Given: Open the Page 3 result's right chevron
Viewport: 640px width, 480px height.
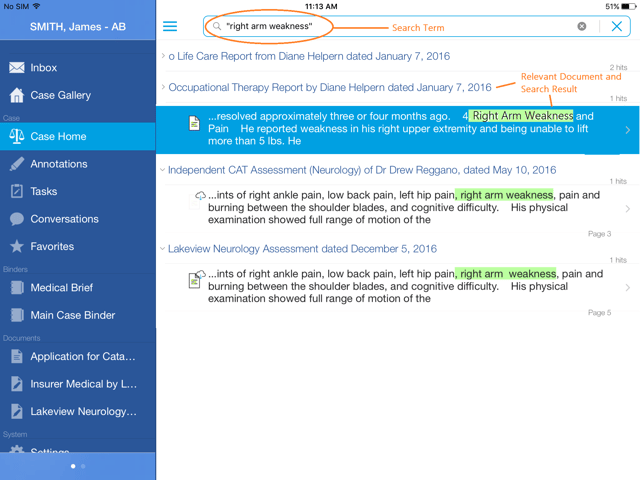Looking at the screenshot, I should (628, 209).
